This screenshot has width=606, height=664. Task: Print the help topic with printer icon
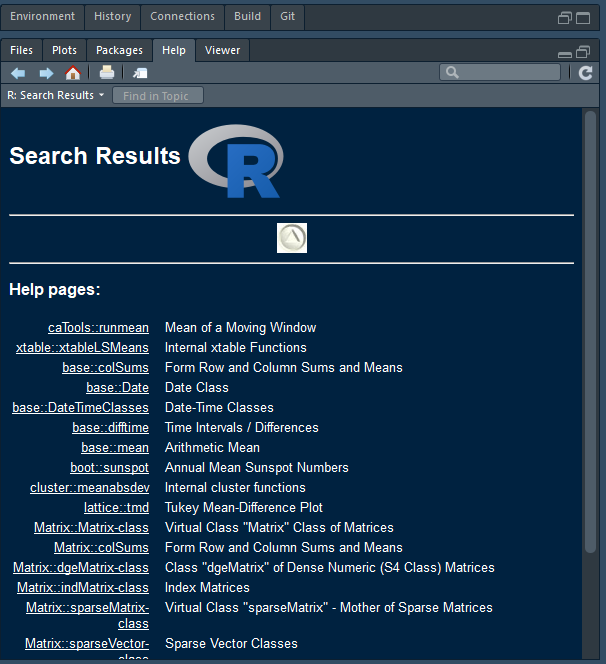tap(107, 73)
